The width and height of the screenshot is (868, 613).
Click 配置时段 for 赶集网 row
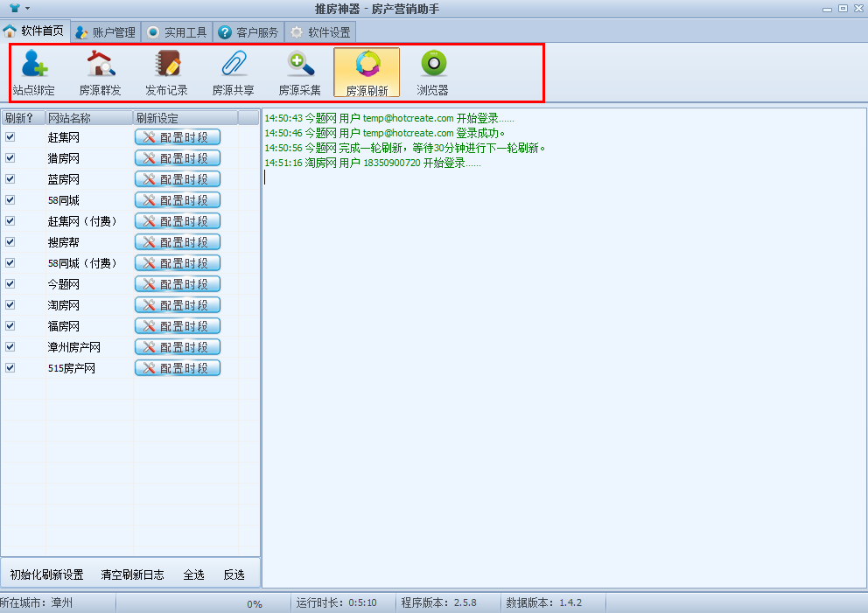click(178, 137)
